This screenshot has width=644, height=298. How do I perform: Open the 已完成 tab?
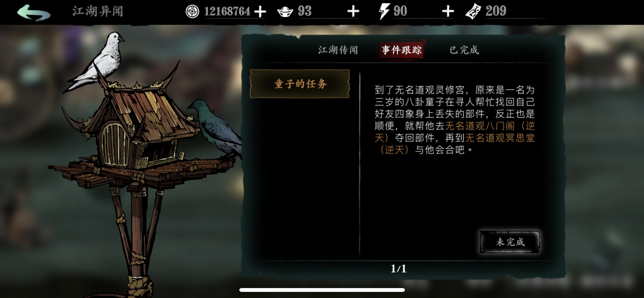(x=464, y=50)
